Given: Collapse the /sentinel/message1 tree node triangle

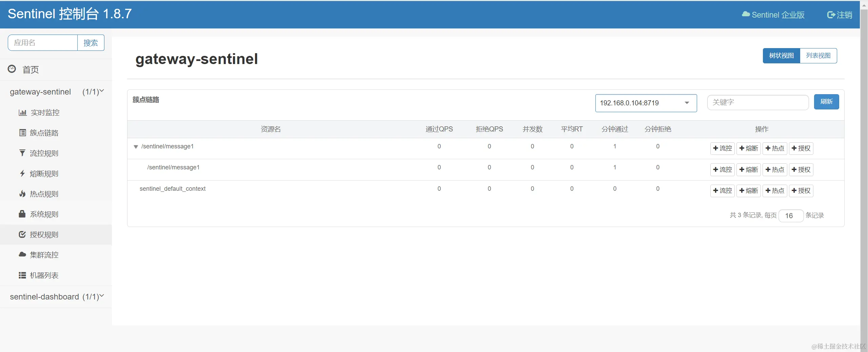Looking at the screenshot, I should [x=136, y=147].
